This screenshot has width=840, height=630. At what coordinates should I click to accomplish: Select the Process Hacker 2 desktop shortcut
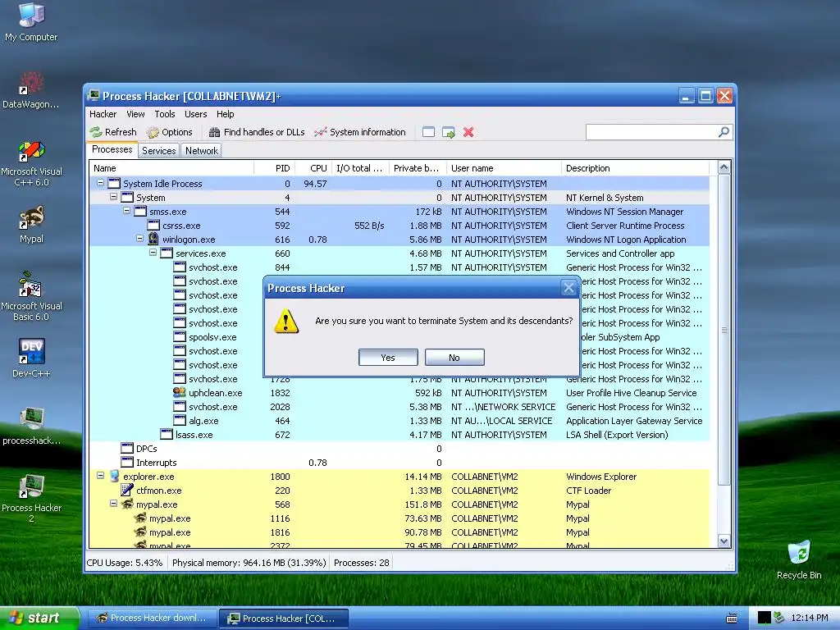pos(31,498)
